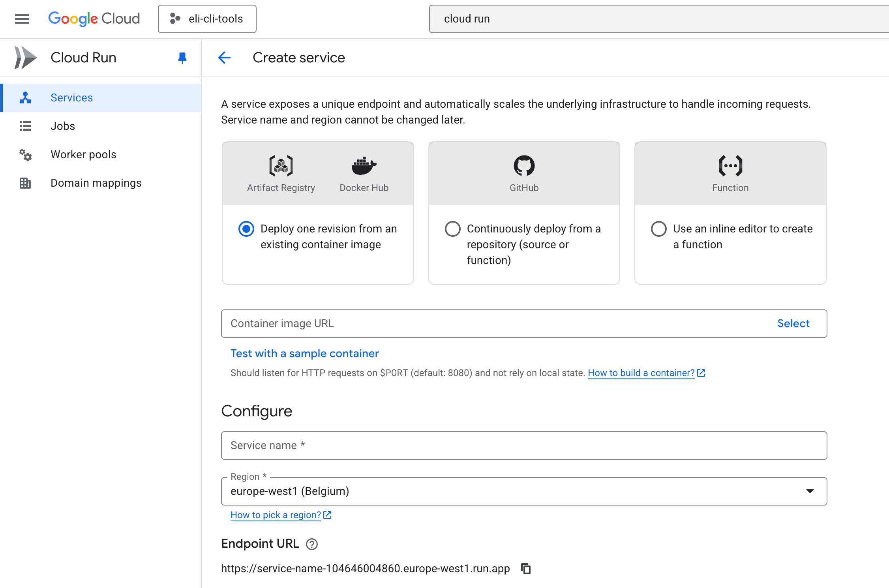889x588 pixels.
Task: Open the eli-cli-tools project picker
Action: 207,19
